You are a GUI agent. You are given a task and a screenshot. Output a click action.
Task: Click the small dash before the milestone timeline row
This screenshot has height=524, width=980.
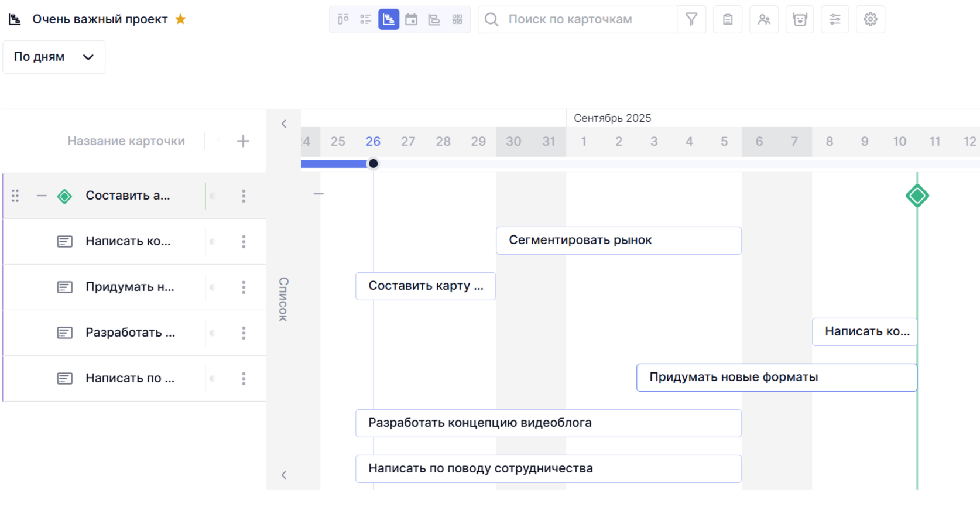[x=318, y=194]
